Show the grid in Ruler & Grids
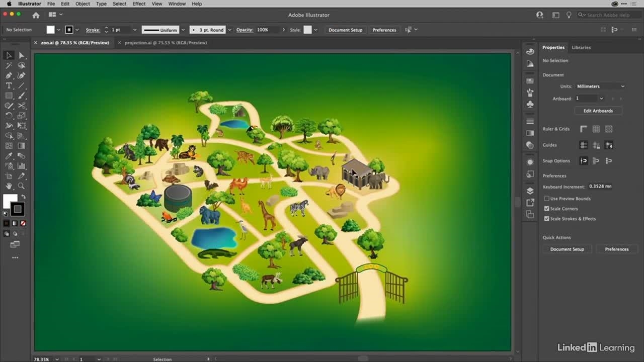644x362 pixels. click(596, 129)
